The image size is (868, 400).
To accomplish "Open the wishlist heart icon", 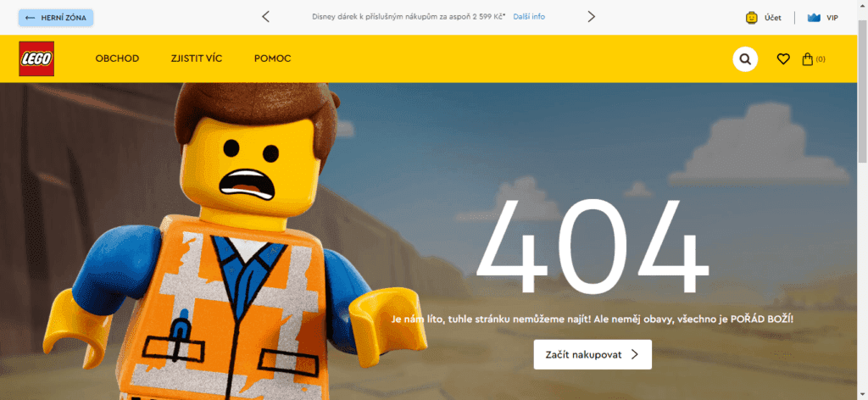I will (782, 58).
